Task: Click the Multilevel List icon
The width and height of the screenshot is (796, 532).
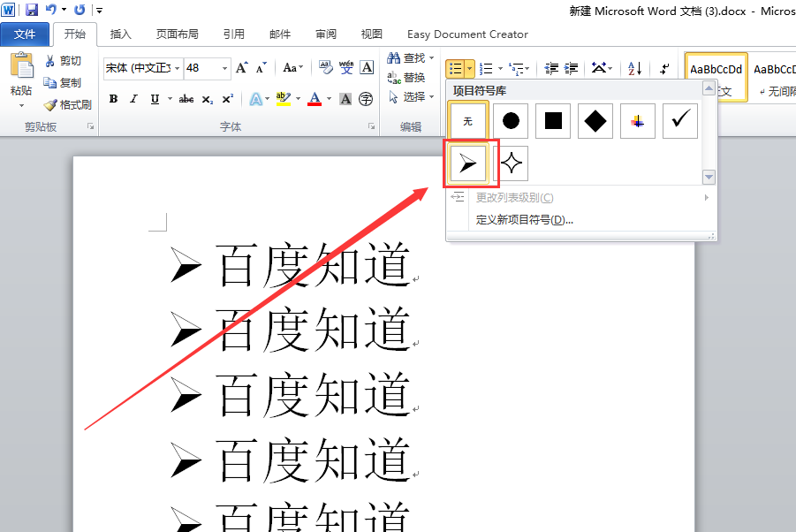Action: (518, 68)
